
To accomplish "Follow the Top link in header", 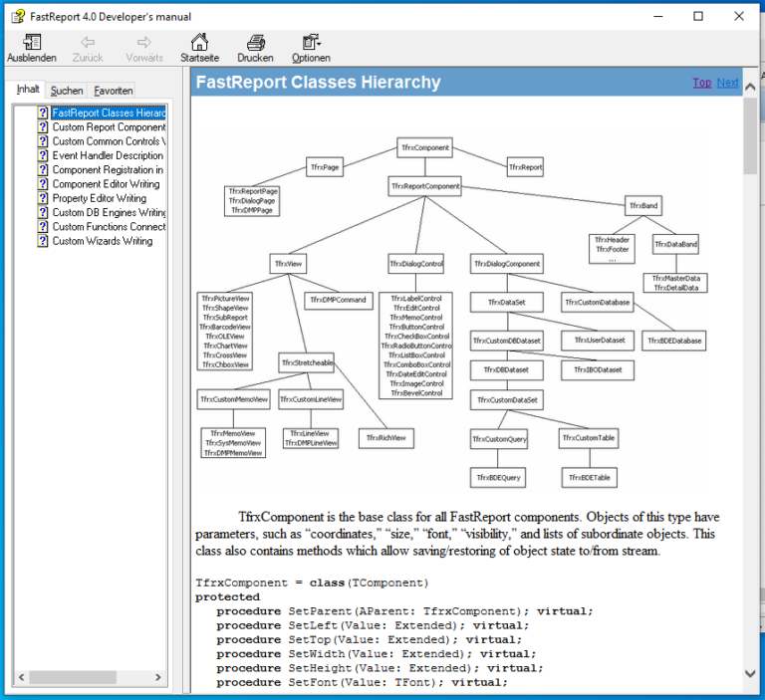I will click(x=701, y=83).
